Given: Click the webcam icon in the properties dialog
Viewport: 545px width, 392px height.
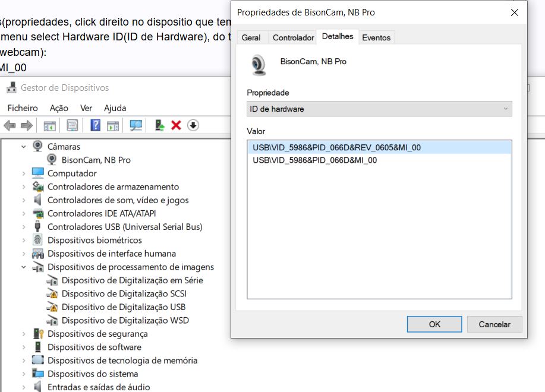Looking at the screenshot, I should coord(259,65).
